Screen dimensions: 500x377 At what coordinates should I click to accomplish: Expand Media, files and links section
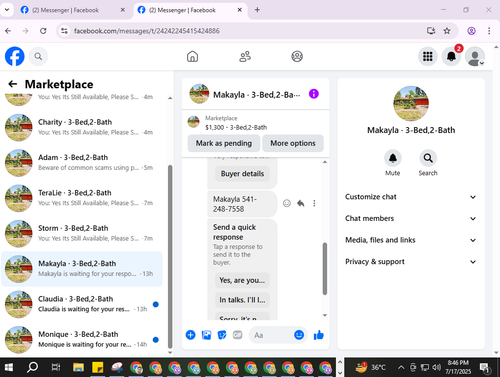[x=411, y=240]
